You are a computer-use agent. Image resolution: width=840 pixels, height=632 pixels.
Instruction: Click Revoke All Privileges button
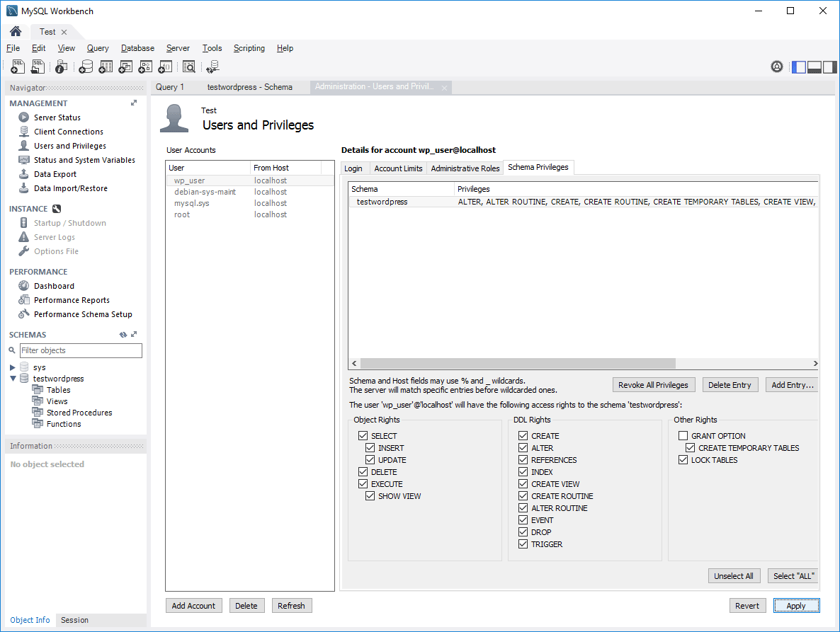[653, 385]
